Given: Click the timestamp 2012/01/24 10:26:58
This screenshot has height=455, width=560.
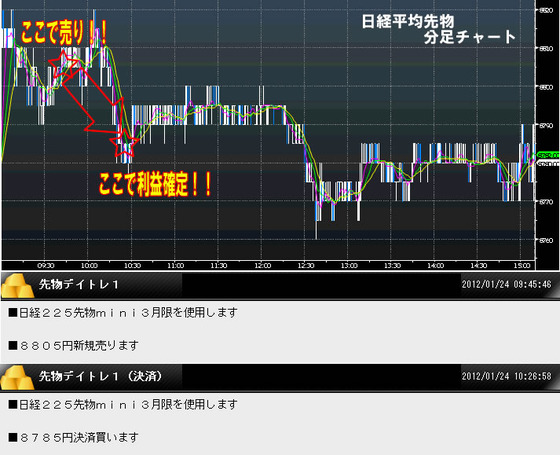Looking at the screenshot, I should [506, 376].
